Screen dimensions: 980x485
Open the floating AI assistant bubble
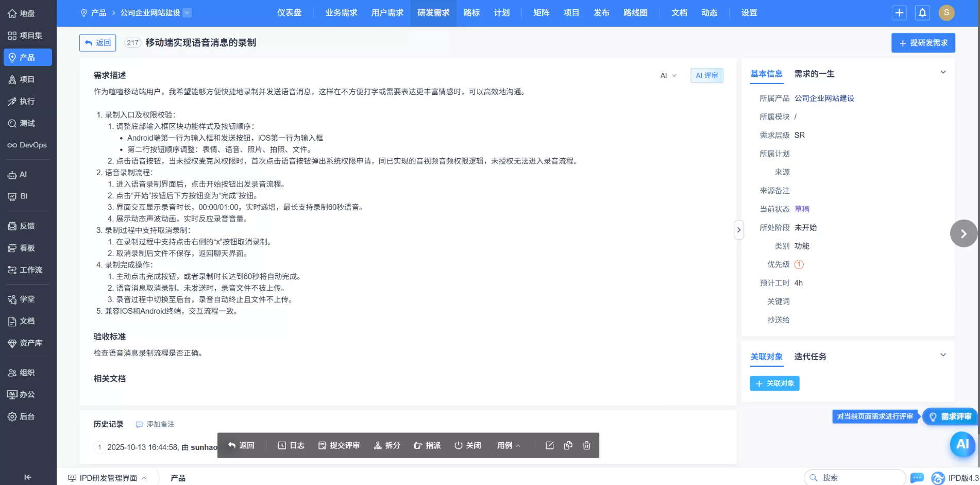962,444
